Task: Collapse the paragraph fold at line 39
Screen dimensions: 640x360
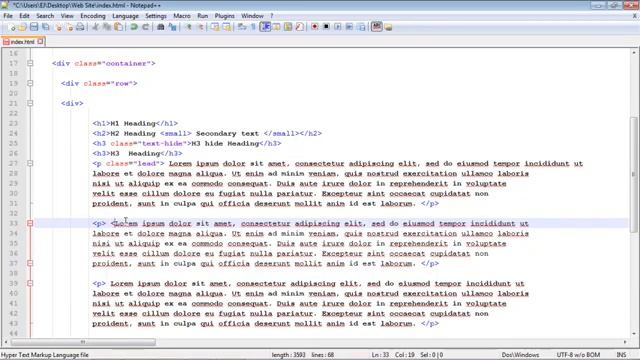Action: point(30,283)
